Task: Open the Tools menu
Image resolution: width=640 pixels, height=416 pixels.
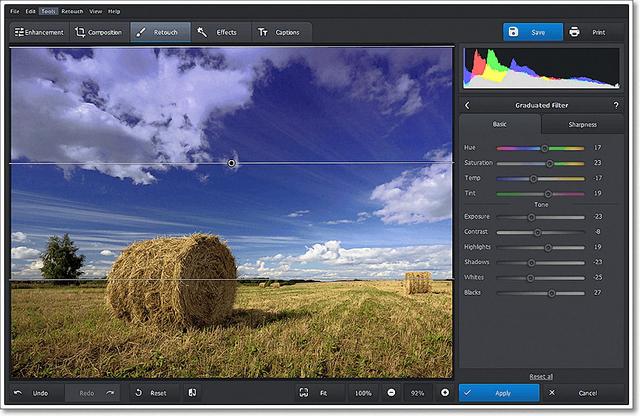Action: pyautogui.click(x=48, y=10)
